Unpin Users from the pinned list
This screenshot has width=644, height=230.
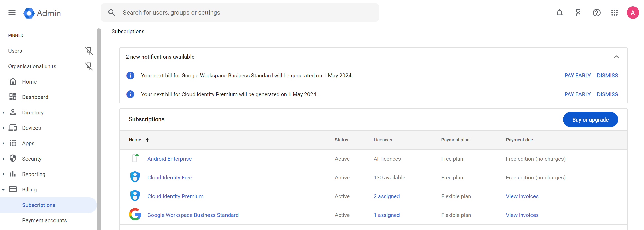89,51
